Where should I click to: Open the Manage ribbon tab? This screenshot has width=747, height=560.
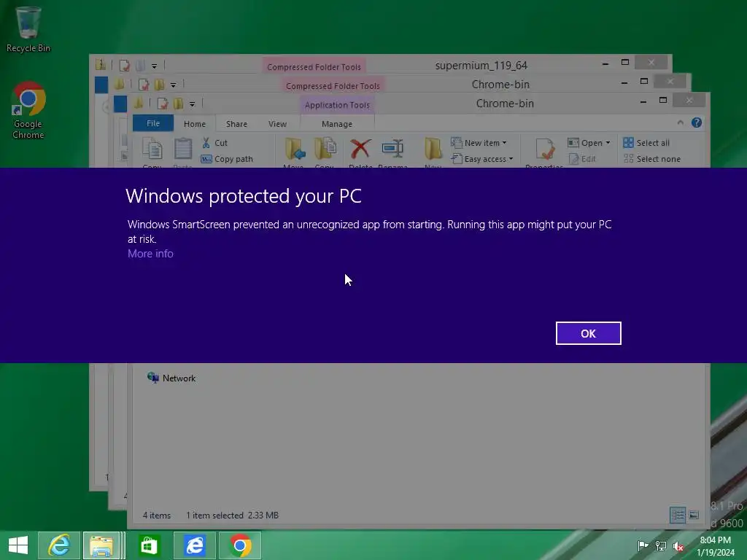(x=337, y=124)
